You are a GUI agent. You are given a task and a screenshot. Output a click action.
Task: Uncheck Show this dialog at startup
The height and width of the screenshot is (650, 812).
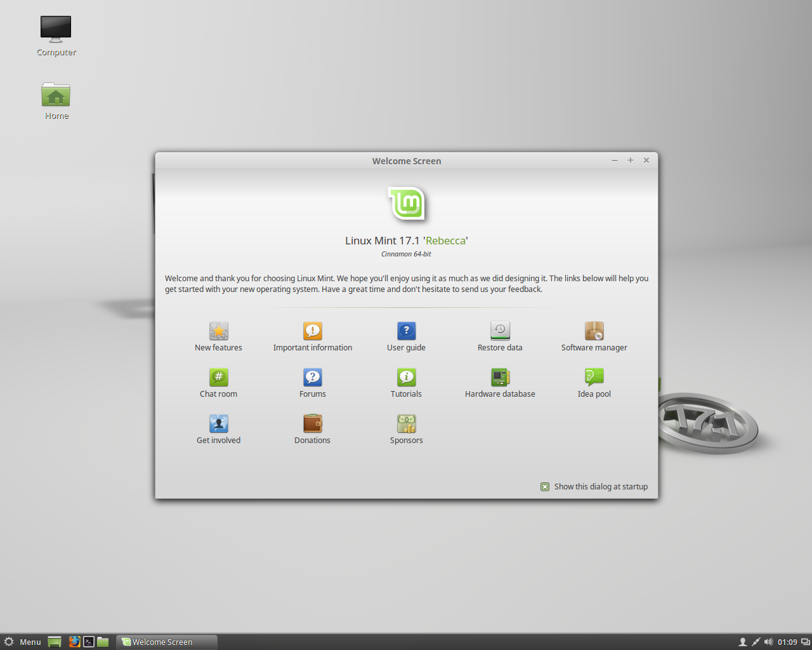(545, 487)
